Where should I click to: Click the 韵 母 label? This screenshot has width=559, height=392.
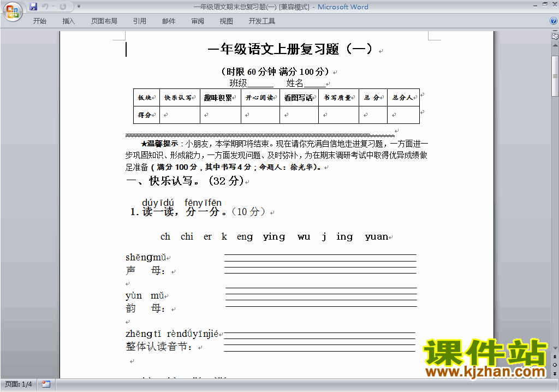(145, 308)
